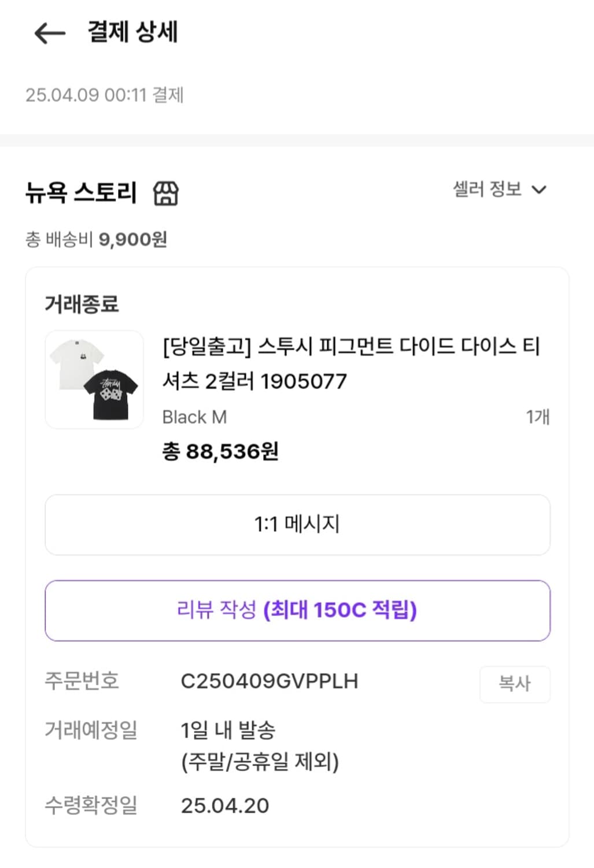594x868 pixels.
Task: Tap the 거래종료 status label
Action: [82, 304]
